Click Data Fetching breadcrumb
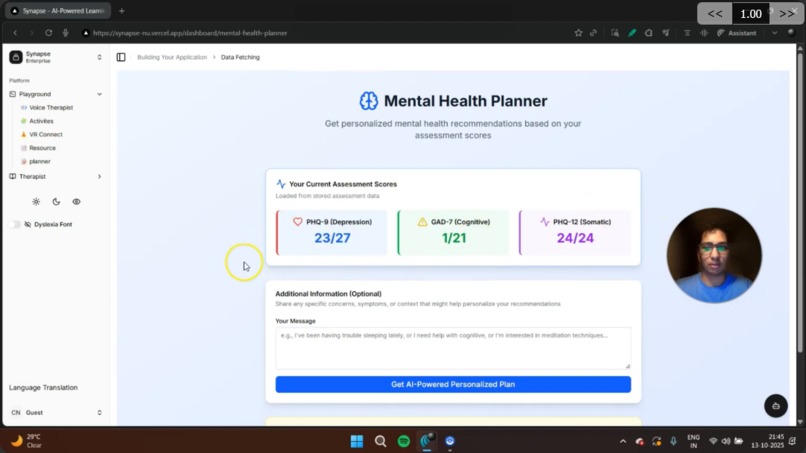This screenshot has height=453, width=806. [x=240, y=57]
